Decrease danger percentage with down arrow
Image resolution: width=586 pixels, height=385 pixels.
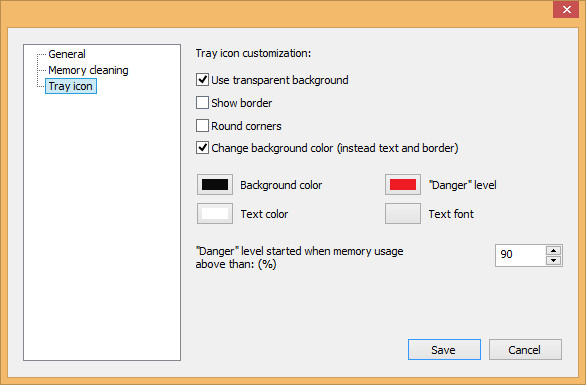coord(553,261)
